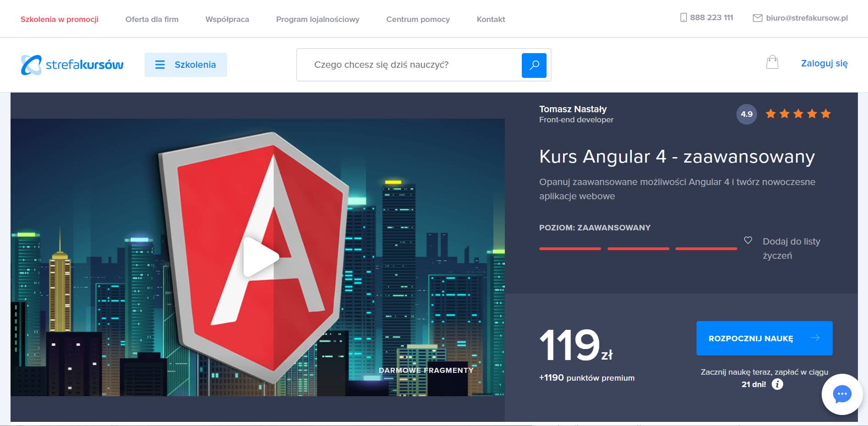Click the strefakursów logo

point(72,65)
